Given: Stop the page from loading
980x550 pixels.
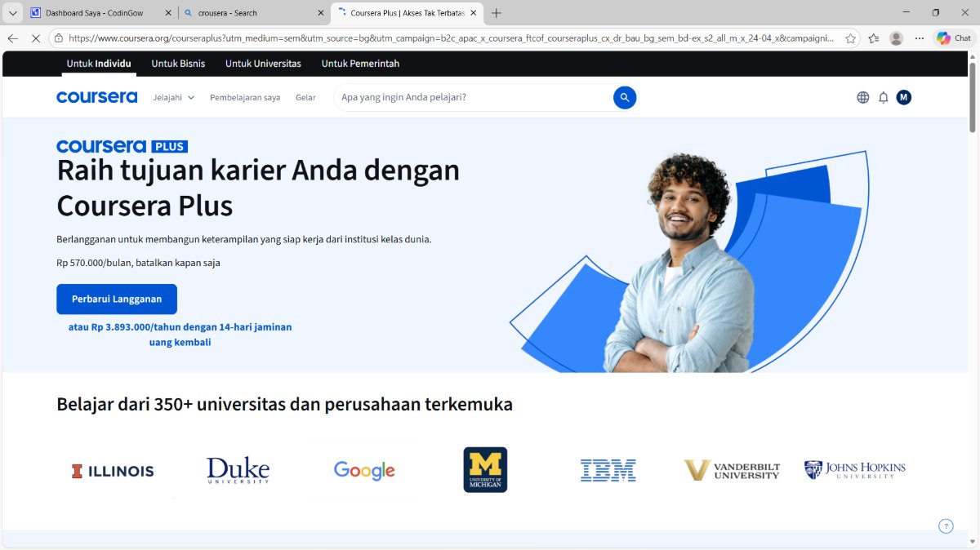Looking at the screenshot, I should click(36, 38).
